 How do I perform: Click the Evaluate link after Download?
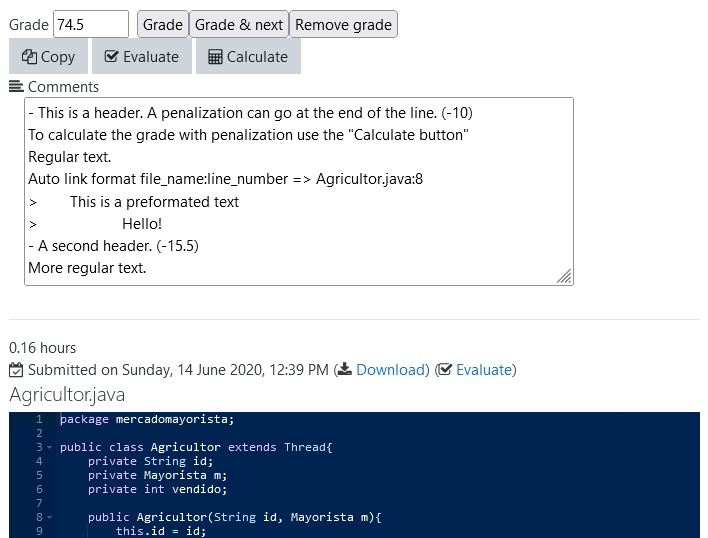point(484,370)
